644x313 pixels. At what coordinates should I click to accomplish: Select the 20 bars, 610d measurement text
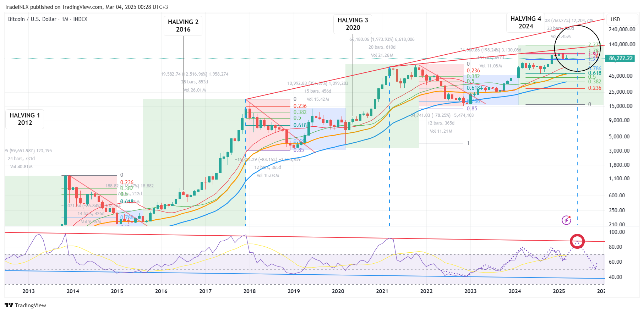(382, 47)
